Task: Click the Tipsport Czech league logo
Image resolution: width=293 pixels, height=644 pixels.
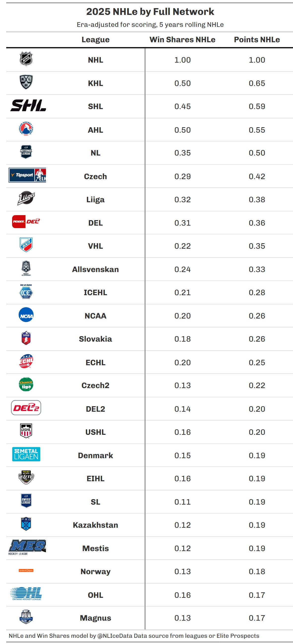Action: pos(27,175)
